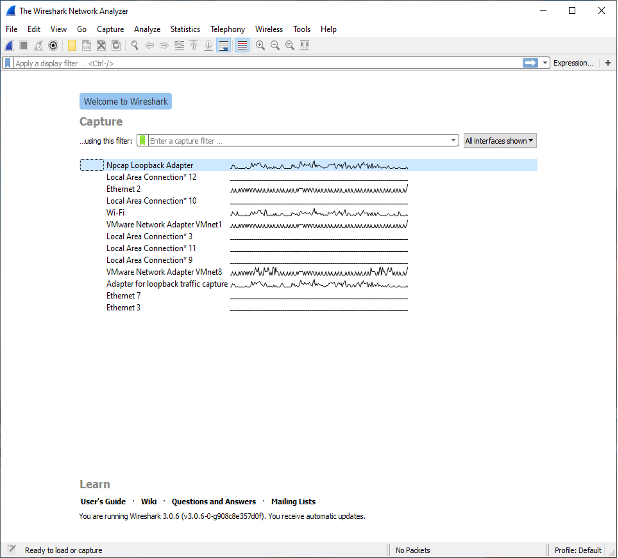
Task: Toggle auto scroll during live capture
Action: (x=223, y=46)
